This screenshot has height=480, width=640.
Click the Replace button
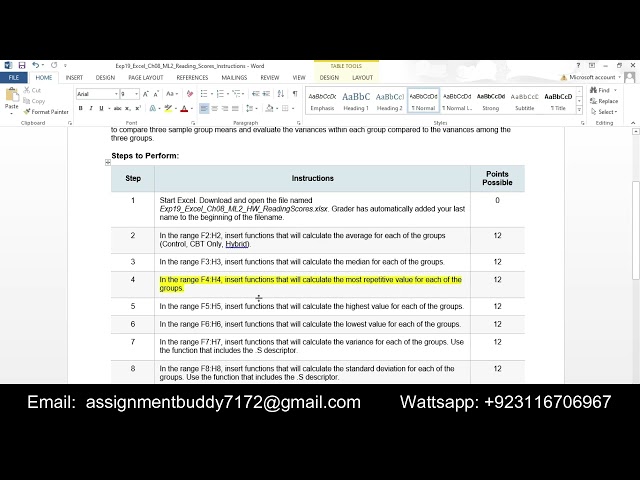tap(604, 101)
